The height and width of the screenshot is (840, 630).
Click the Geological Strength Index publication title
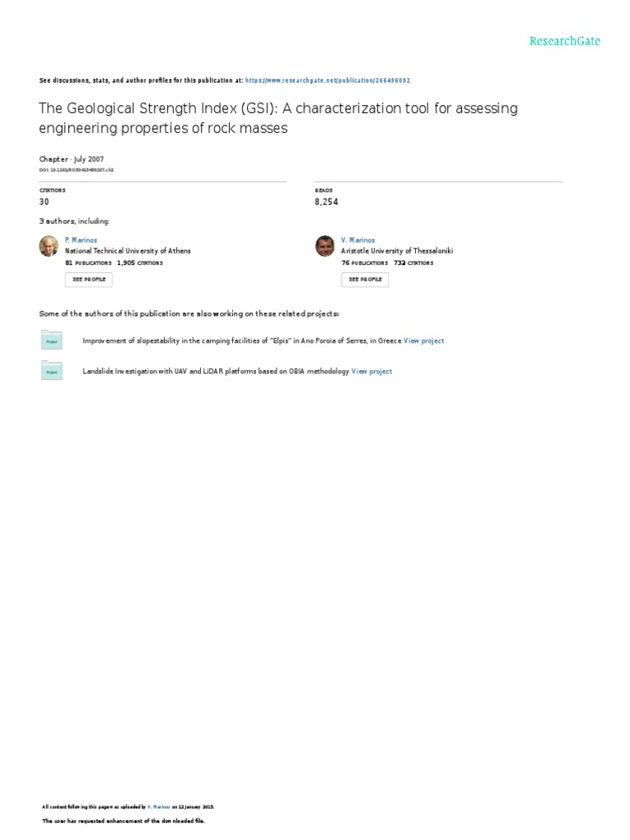[279, 118]
